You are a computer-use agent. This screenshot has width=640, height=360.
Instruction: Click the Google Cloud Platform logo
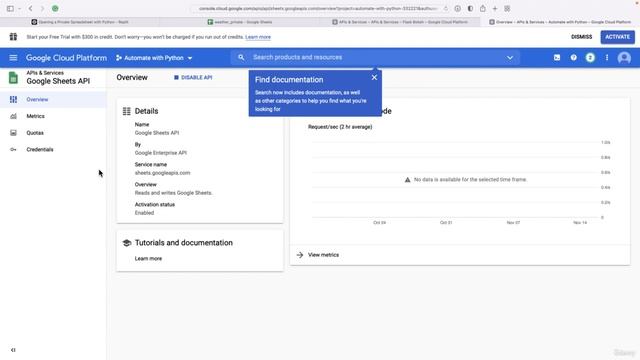coord(66,58)
